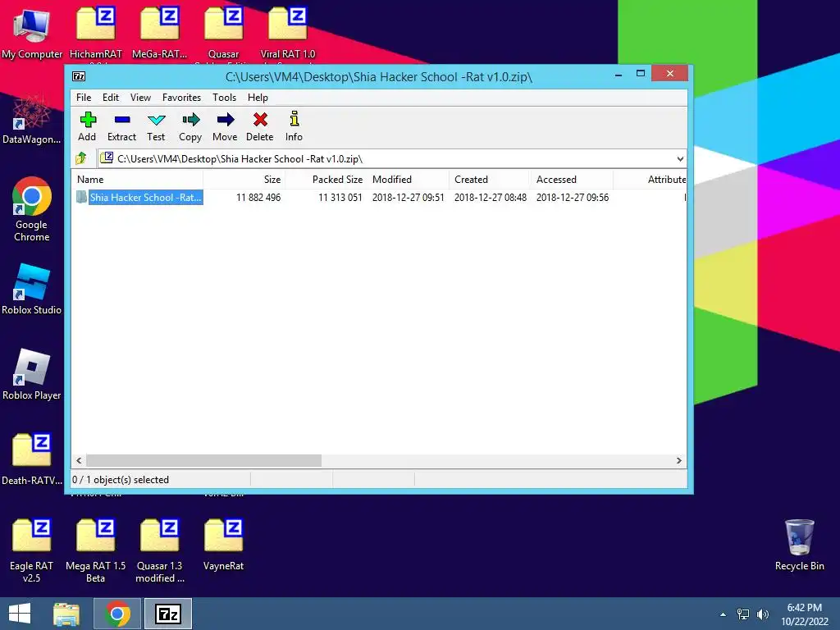
Task: Select the Eagle RAT v2.5 archive
Action: tap(32, 550)
